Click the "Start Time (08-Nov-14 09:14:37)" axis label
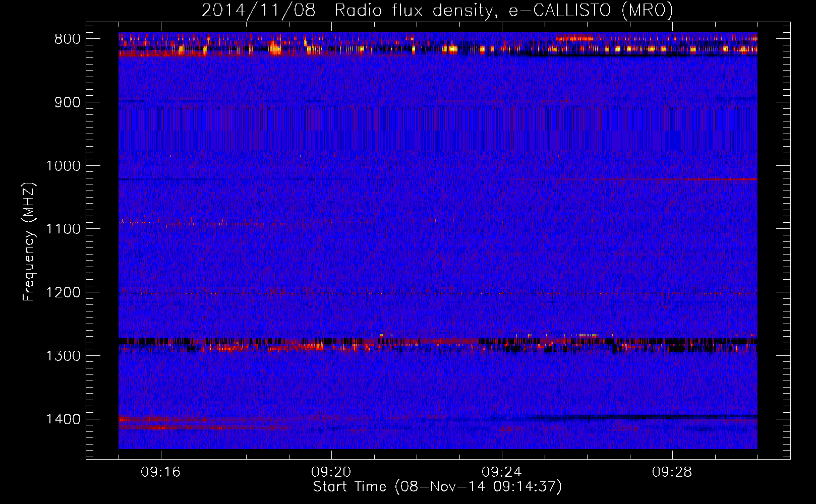Screen dimensions: 816x504 point(437,487)
